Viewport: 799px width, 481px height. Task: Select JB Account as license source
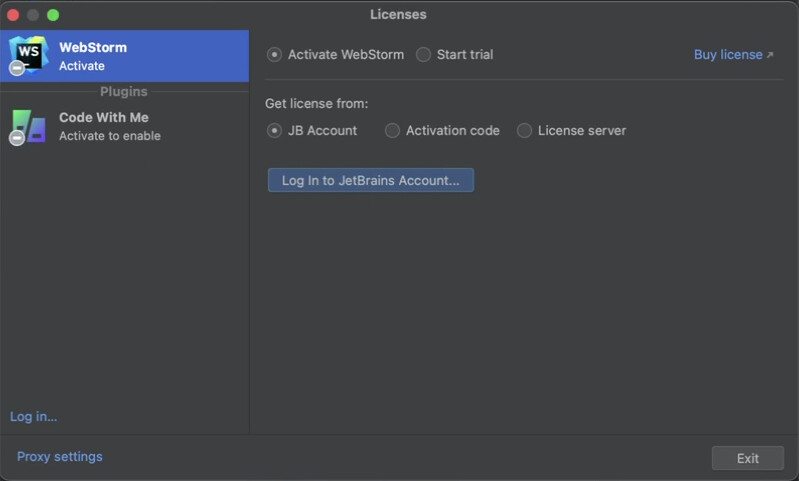(274, 131)
